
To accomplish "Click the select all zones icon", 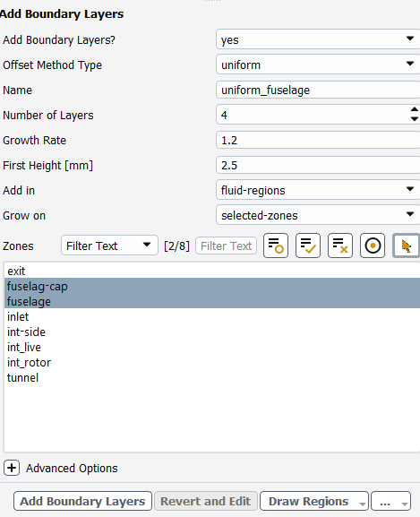I will (x=308, y=246).
